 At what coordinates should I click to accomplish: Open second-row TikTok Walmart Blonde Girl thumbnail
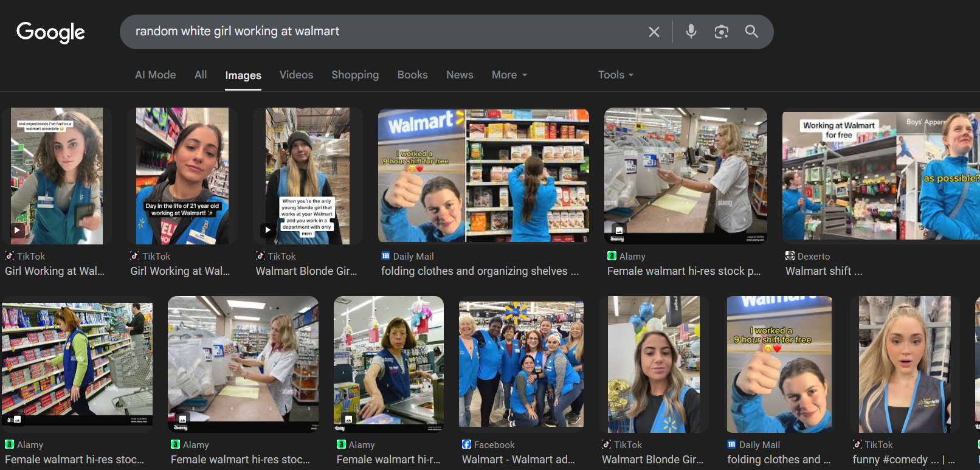[654, 364]
